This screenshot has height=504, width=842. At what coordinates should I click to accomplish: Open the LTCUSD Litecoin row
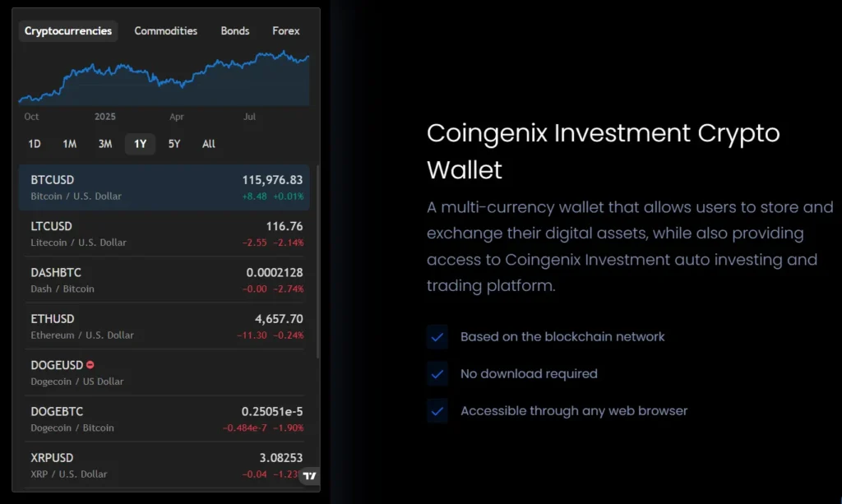[166, 234]
